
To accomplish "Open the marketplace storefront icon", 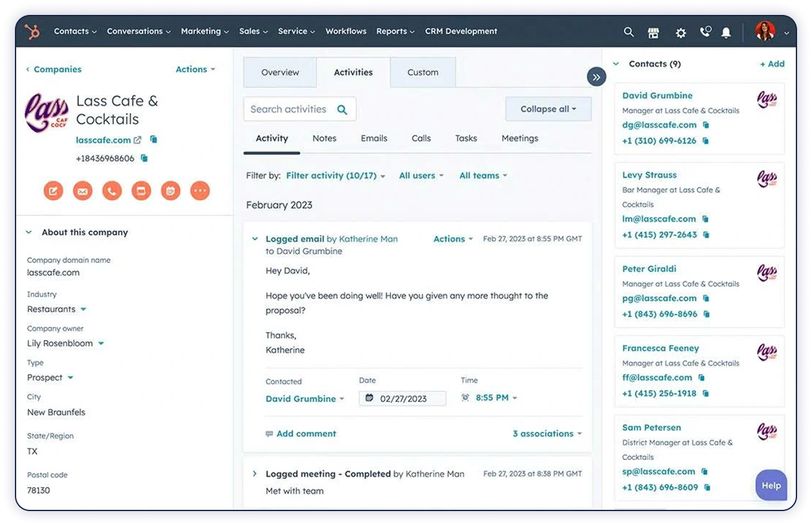I will pos(653,32).
